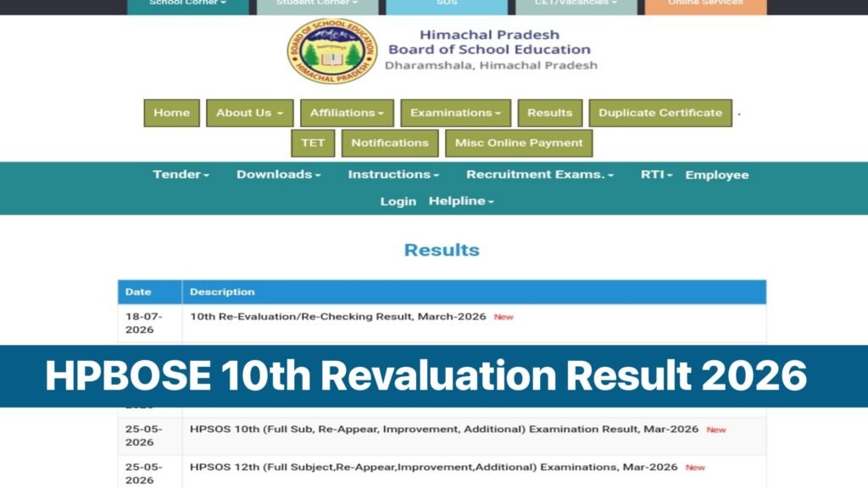Open the CET/Vacancies top tab
This screenshot has height=488, width=868.
(576, 5)
